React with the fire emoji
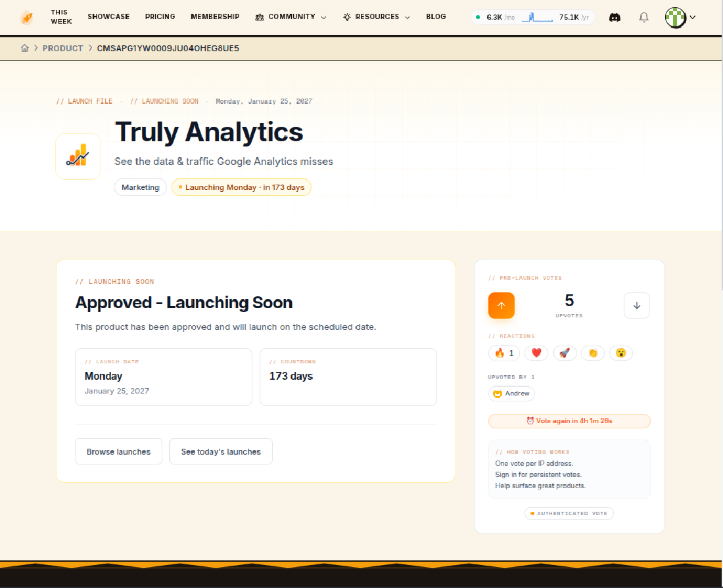723x588 pixels. pyautogui.click(x=504, y=353)
